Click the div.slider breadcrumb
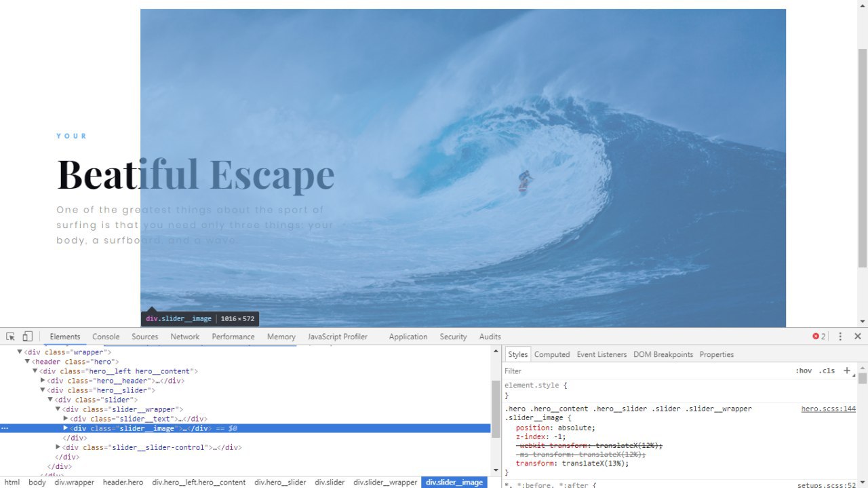Screen dimensions: 868x488 pyautogui.click(x=330, y=483)
